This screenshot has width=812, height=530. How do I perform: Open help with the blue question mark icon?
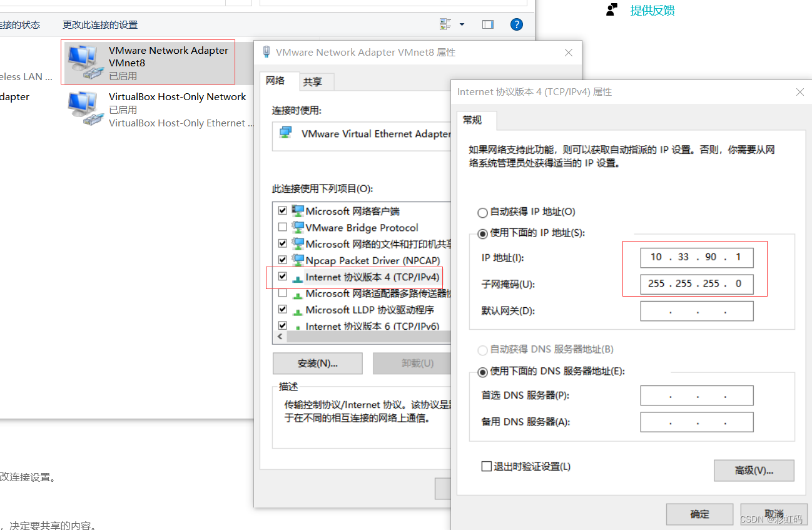517,24
